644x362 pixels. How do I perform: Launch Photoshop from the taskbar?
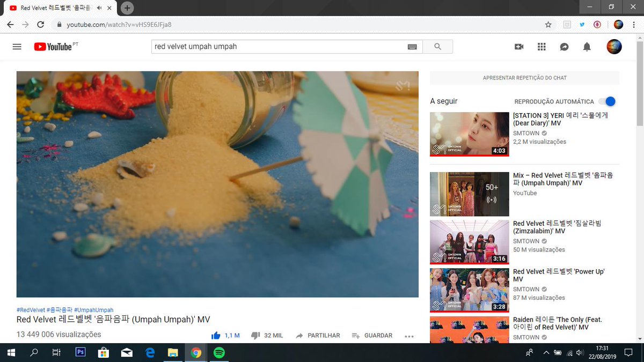[x=81, y=352]
